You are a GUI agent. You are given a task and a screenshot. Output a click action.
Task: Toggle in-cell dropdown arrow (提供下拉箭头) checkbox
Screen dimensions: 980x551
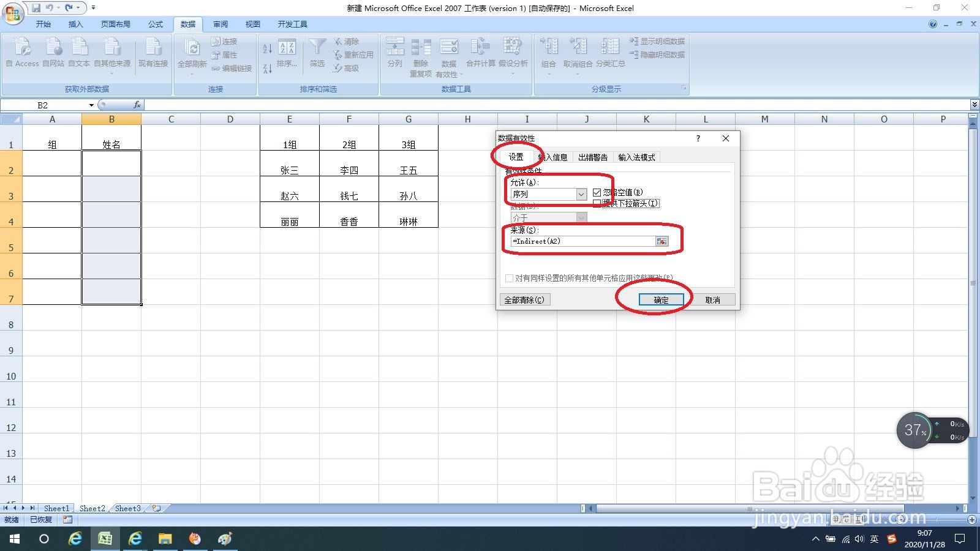click(x=597, y=203)
